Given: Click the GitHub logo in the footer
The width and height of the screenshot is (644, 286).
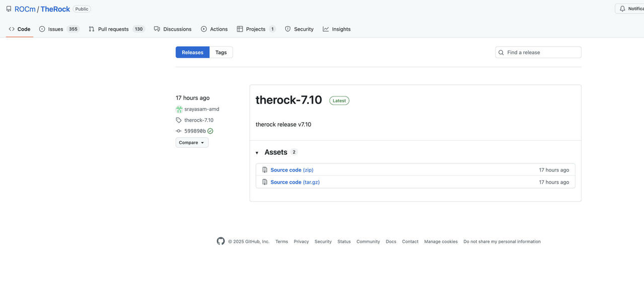Looking at the screenshot, I should pyautogui.click(x=221, y=241).
